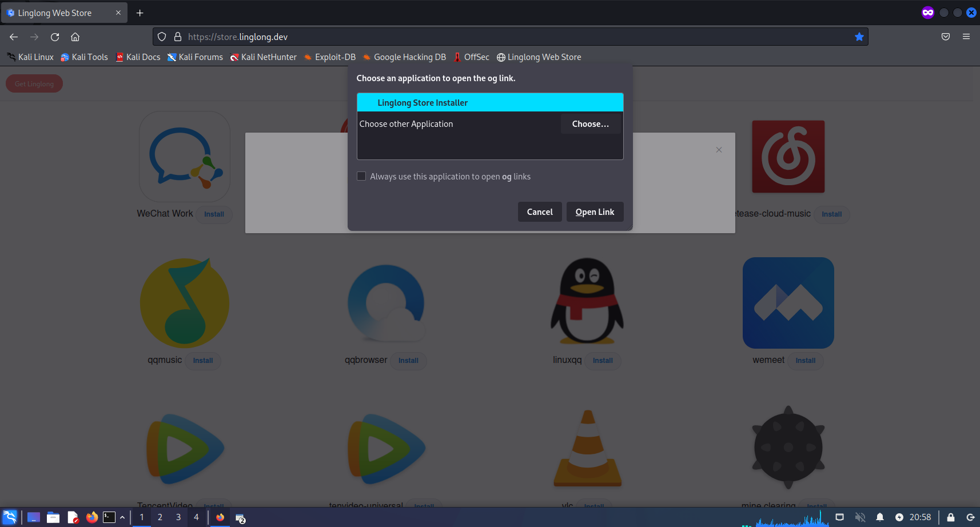Image resolution: width=980 pixels, height=527 pixels.
Task: Install wemeet
Action: (805, 361)
